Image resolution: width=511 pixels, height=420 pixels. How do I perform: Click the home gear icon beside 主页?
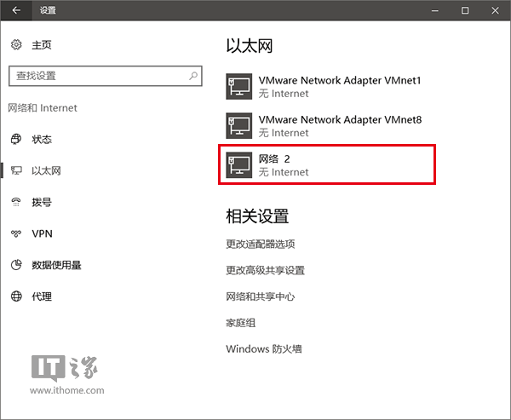coord(15,45)
